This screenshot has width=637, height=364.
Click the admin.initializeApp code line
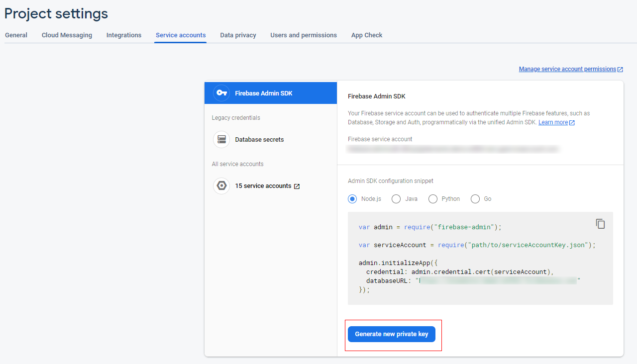398,263
